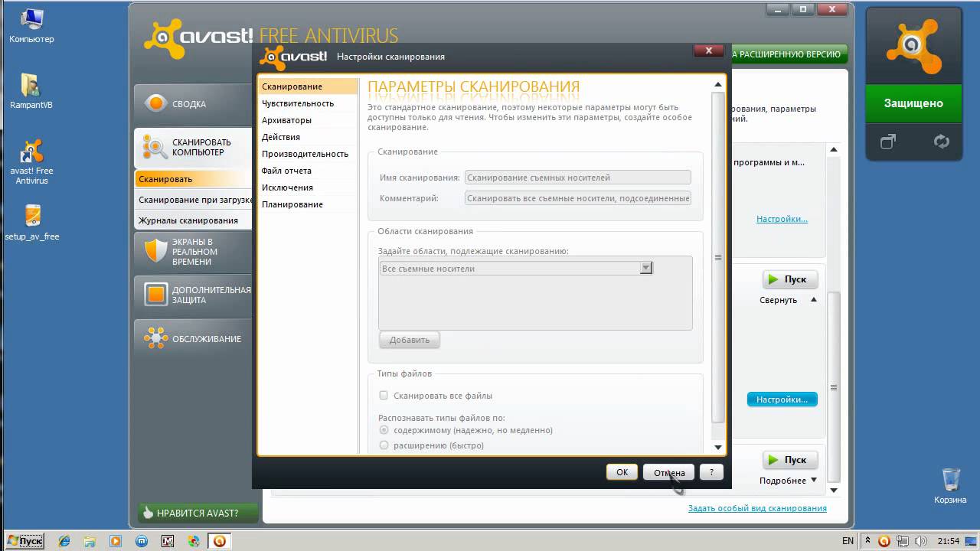Select расширению (быстро) radio option
The height and width of the screenshot is (551, 980).
(x=384, y=445)
